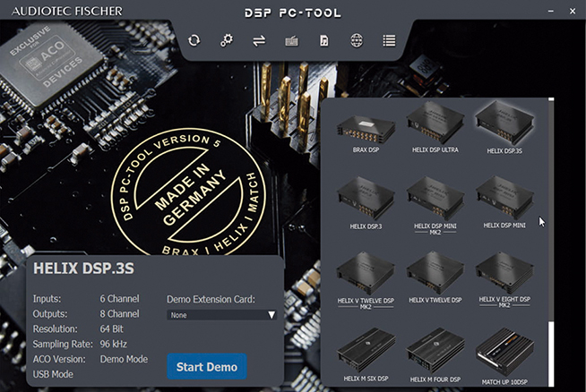586x392 pixels.
Task: Select the MATCH UP 10DSP device
Action: (x=504, y=357)
